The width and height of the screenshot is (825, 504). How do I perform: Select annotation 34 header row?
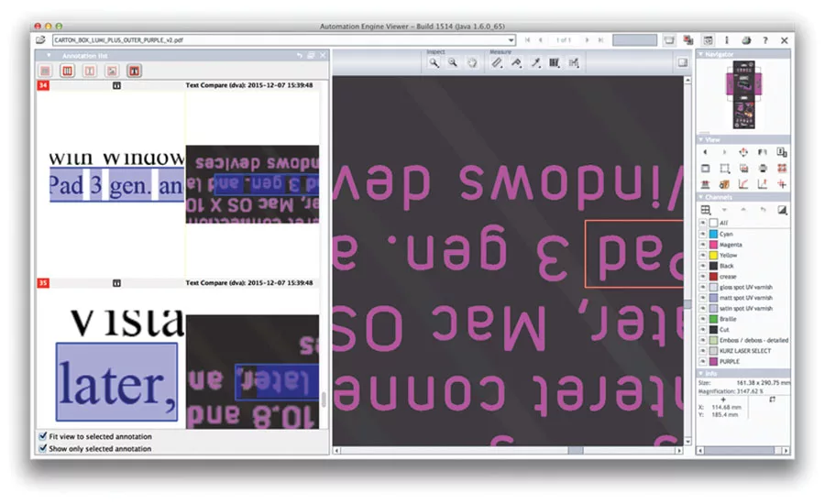178,85
